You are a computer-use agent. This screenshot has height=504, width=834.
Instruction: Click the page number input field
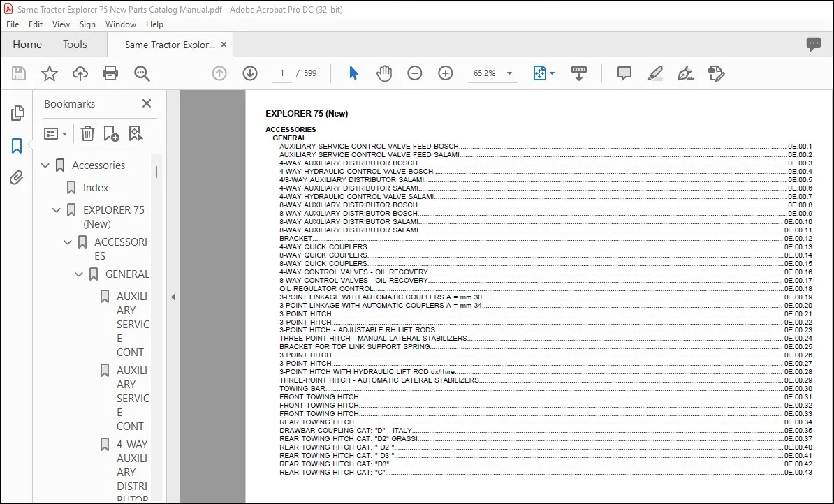point(282,73)
